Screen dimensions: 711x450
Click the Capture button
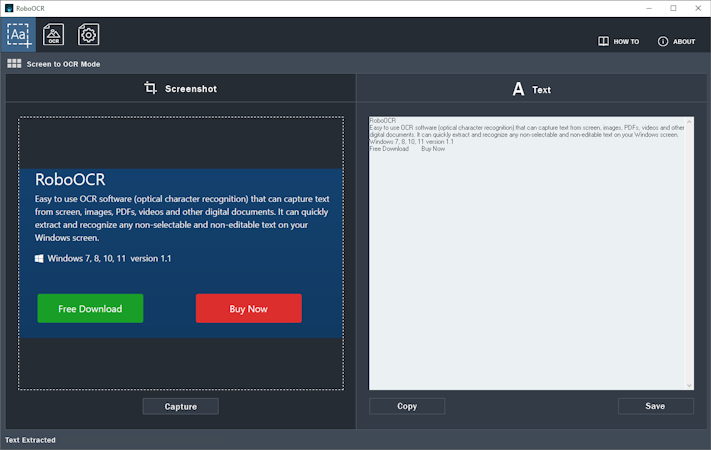[180, 406]
